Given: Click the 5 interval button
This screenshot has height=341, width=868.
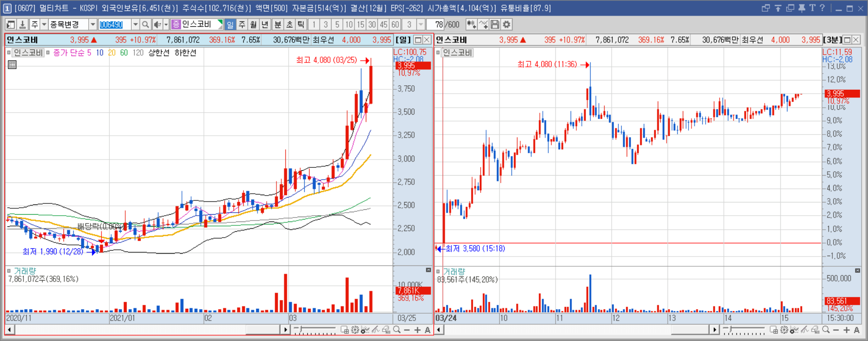Looking at the screenshot, I should (x=337, y=24).
